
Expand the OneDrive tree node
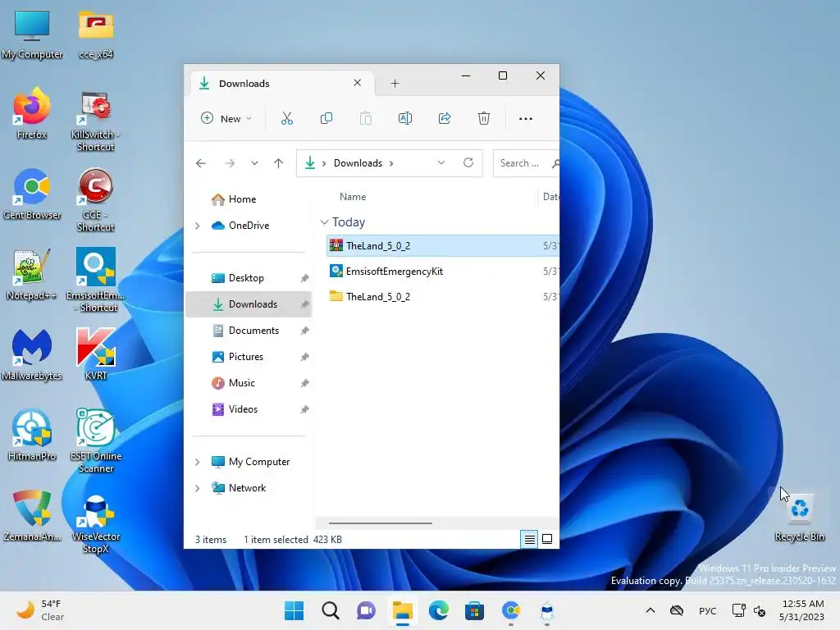click(197, 226)
